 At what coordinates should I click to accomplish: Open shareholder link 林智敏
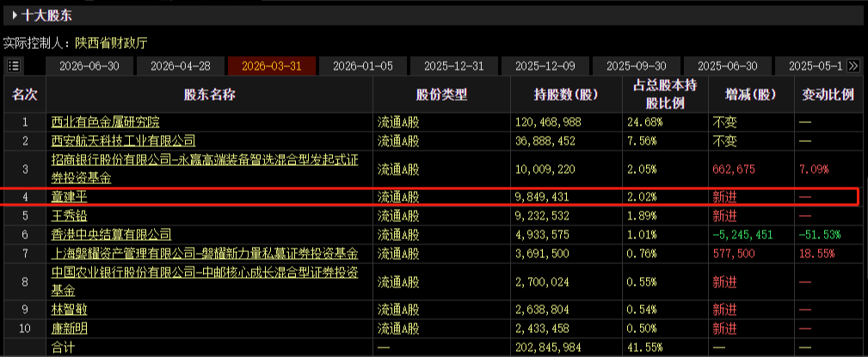[69, 310]
